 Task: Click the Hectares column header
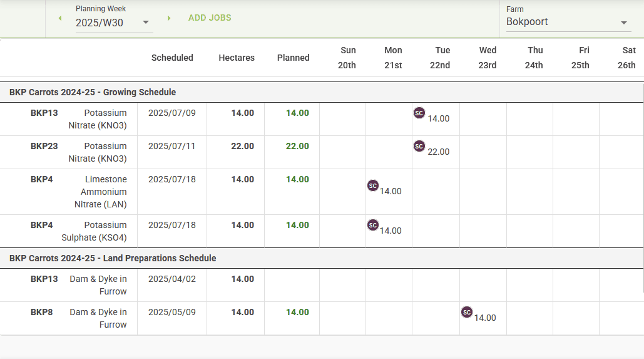coord(237,58)
